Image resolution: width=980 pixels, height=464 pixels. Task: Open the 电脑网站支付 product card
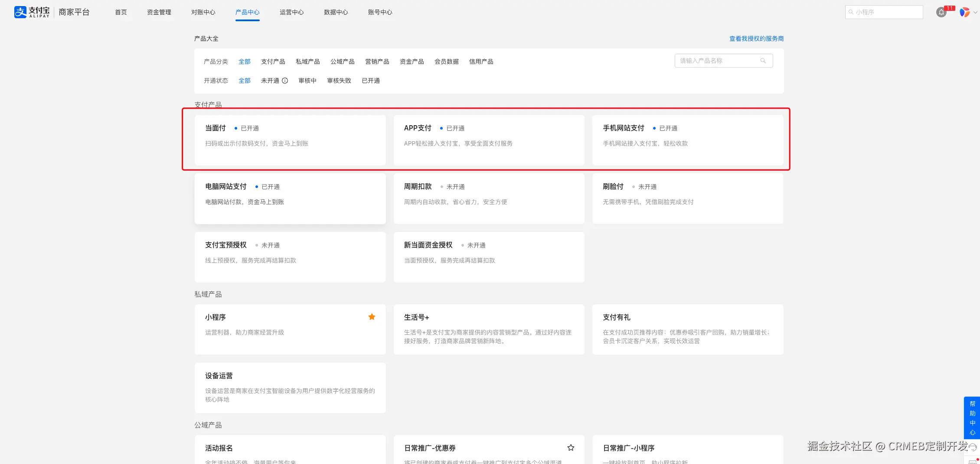coord(290,198)
